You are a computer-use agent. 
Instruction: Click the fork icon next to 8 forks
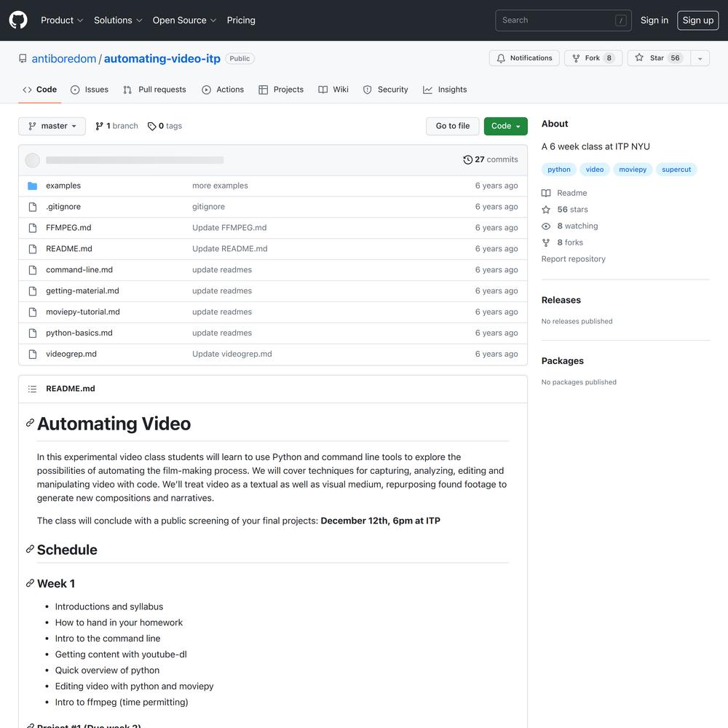(x=546, y=242)
